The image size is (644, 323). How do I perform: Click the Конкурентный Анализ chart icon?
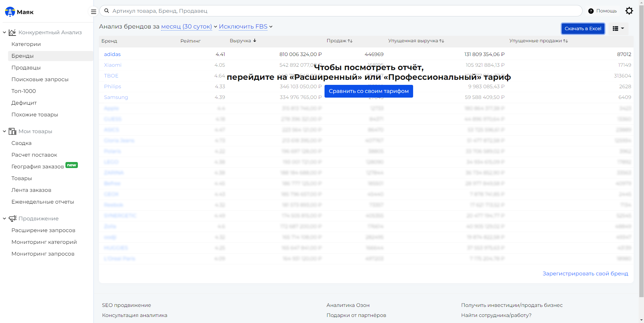(12, 32)
